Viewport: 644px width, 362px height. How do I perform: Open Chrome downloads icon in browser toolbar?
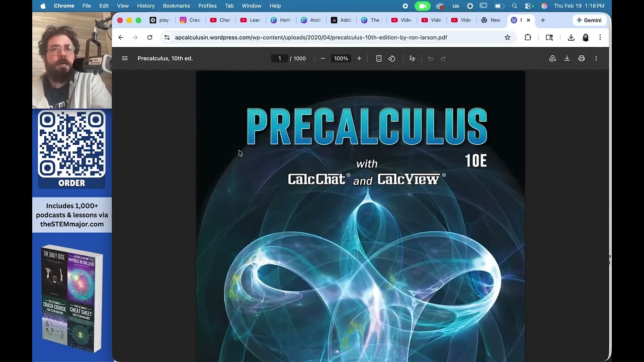[x=571, y=37]
